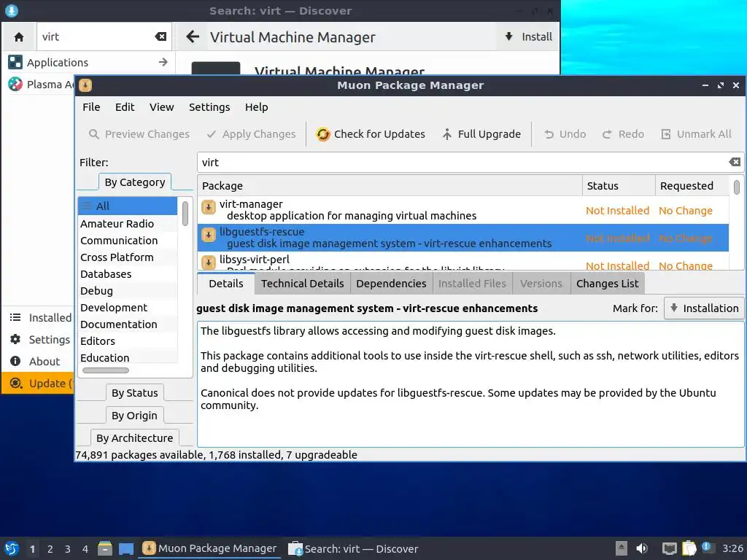Switch to the Dependencies tab

point(391,284)
